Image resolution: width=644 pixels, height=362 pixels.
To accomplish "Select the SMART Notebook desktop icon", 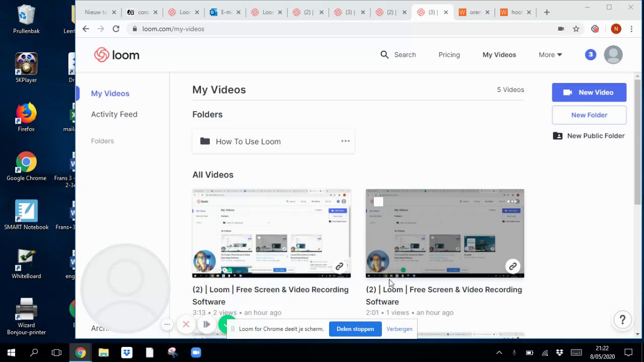I will [26, 215].
